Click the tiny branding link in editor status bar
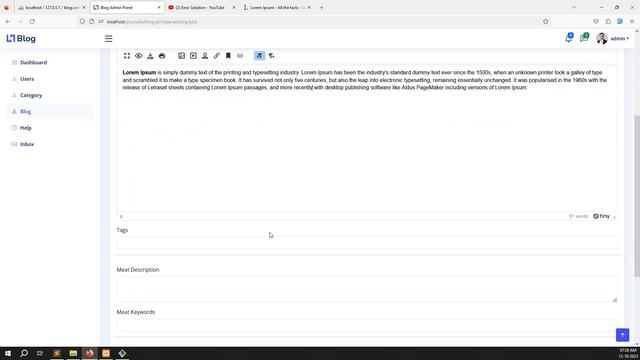 602,216
